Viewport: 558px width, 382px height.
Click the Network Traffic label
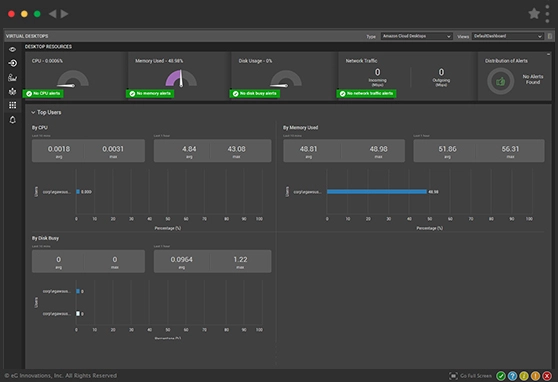[x=361, y=61]
